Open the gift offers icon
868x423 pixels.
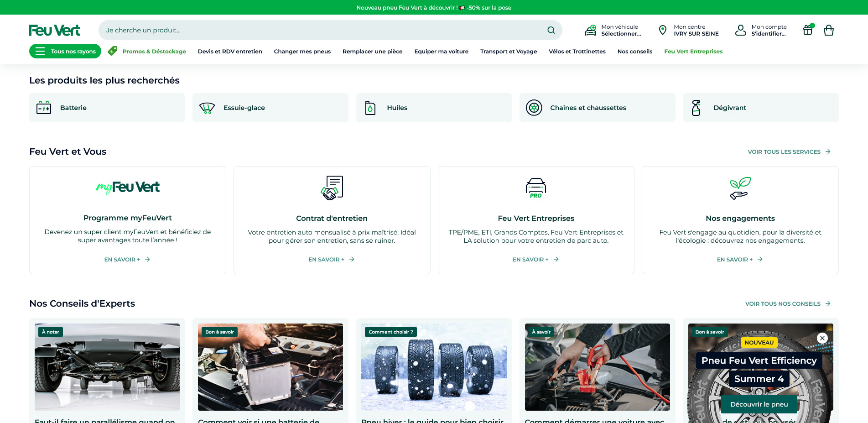808,30
